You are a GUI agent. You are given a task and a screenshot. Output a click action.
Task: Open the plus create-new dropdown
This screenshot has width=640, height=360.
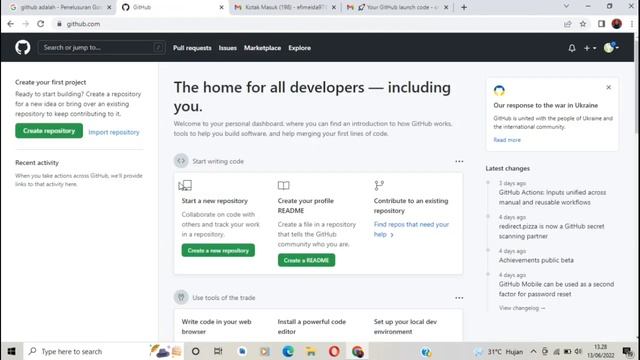pyautogui.click(x=590, y=48)
